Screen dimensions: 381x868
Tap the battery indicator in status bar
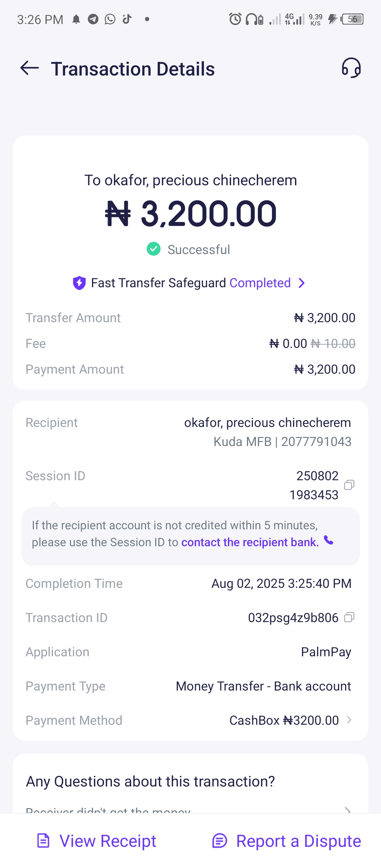click(352, 19)
